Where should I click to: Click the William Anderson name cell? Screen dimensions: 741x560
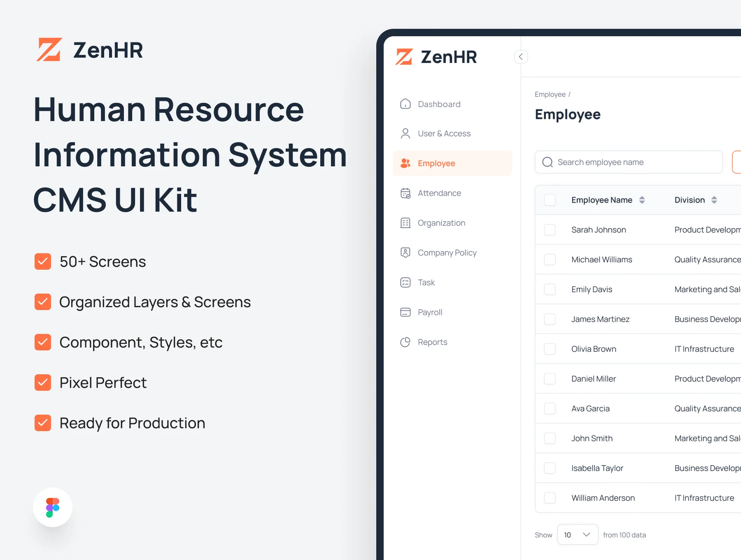coord(603,498)
